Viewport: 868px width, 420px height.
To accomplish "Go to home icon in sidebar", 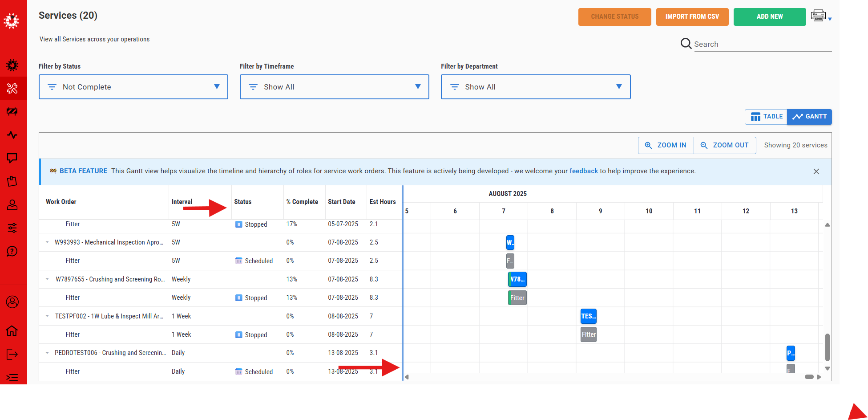I will [12, 331].
